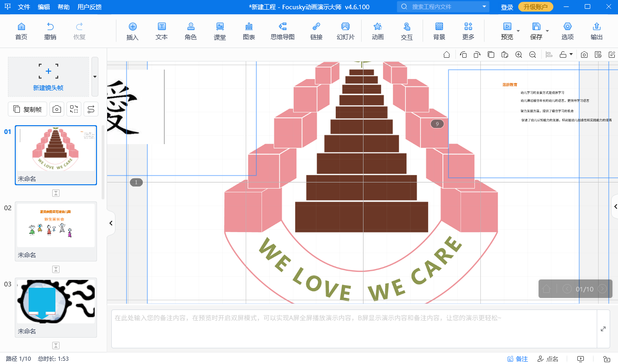Zoom out on the canvas

tap(533, 55)
